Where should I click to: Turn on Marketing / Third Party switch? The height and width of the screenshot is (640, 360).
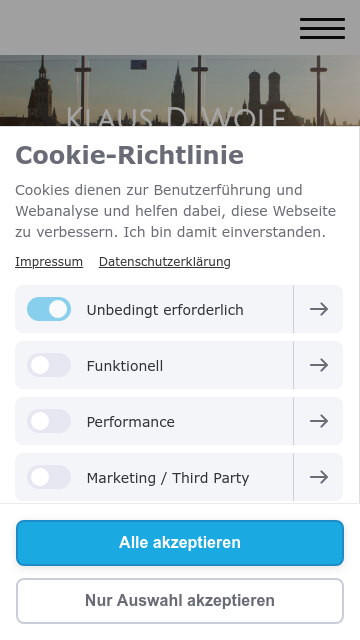coord(49,477)
